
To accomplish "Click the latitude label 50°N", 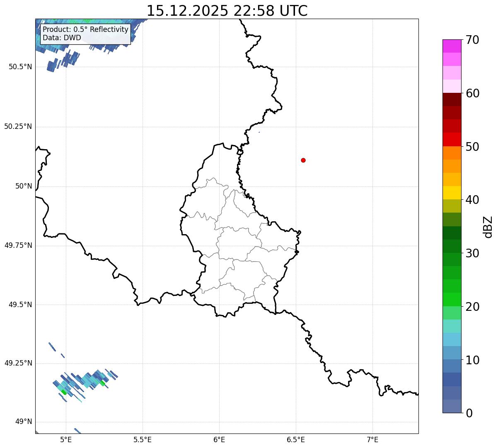I will click(x=24, y=186).
